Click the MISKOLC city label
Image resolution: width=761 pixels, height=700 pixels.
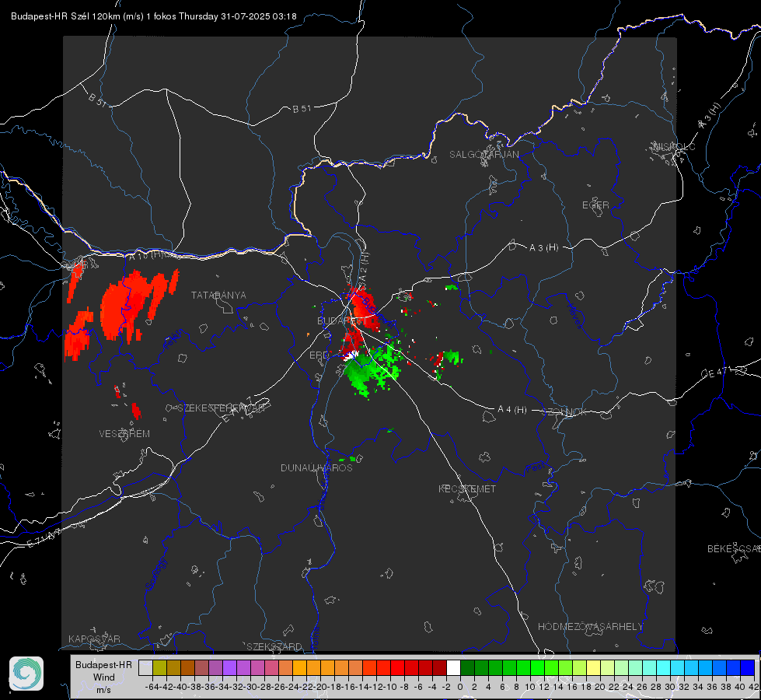coord(674,146)
